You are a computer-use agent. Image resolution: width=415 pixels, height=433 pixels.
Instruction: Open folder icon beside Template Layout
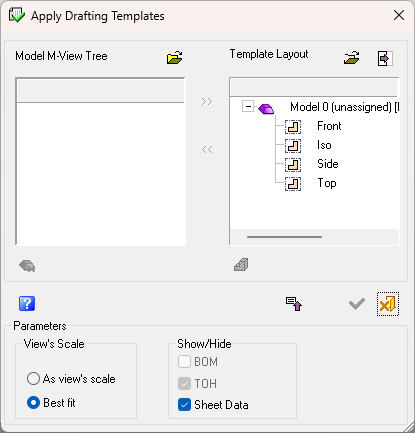point(352,57)
